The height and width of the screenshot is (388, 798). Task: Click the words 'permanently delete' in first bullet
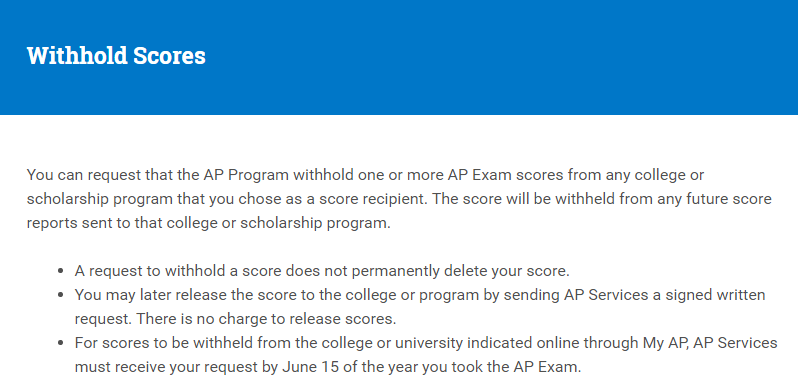pyautogui.click(x=395, y=271)
